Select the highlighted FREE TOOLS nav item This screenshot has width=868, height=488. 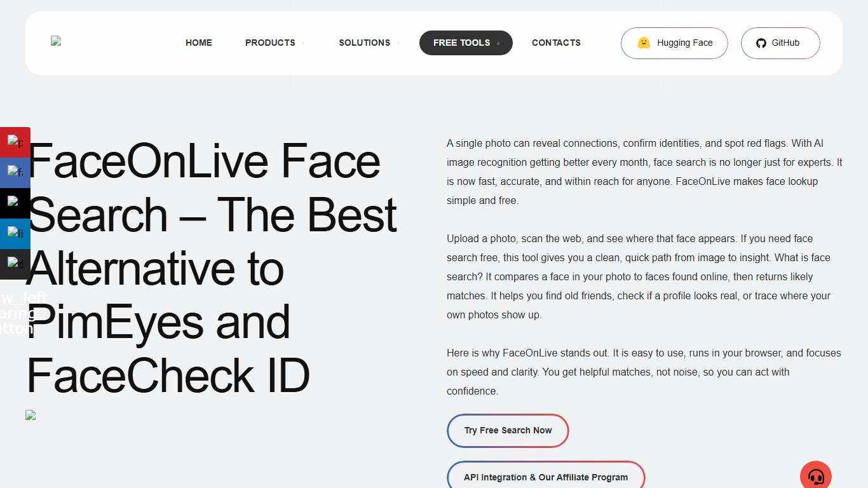[x=461, y=43]
